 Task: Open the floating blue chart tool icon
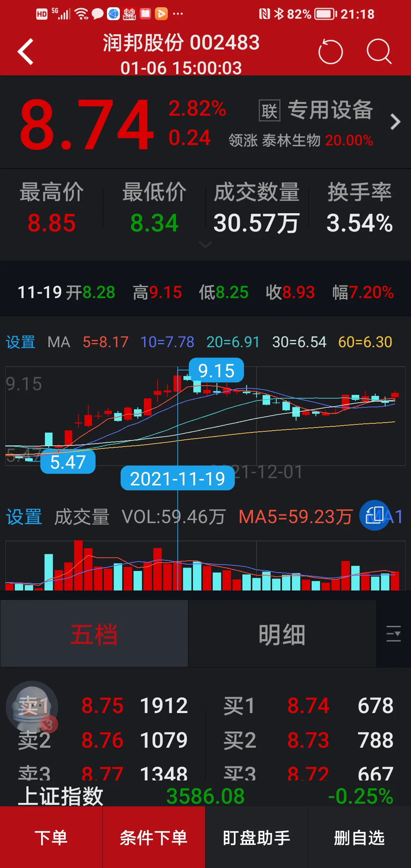point(375,515)
